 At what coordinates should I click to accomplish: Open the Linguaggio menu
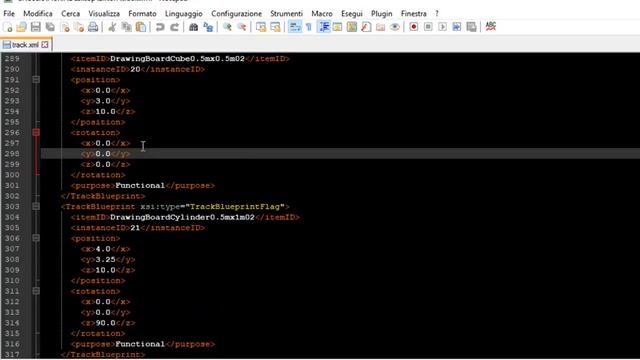click(184, 13)
